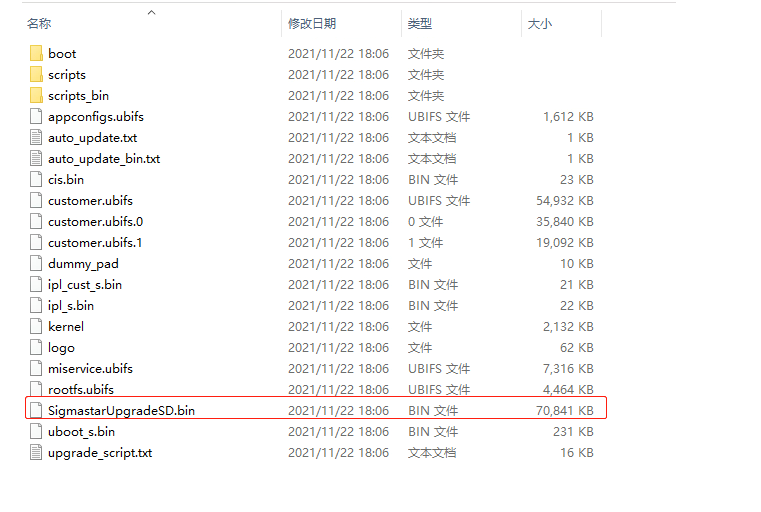Click the 62 KB size of logo
The height and width of the screenshot is (512, 761).
(577, 347)
